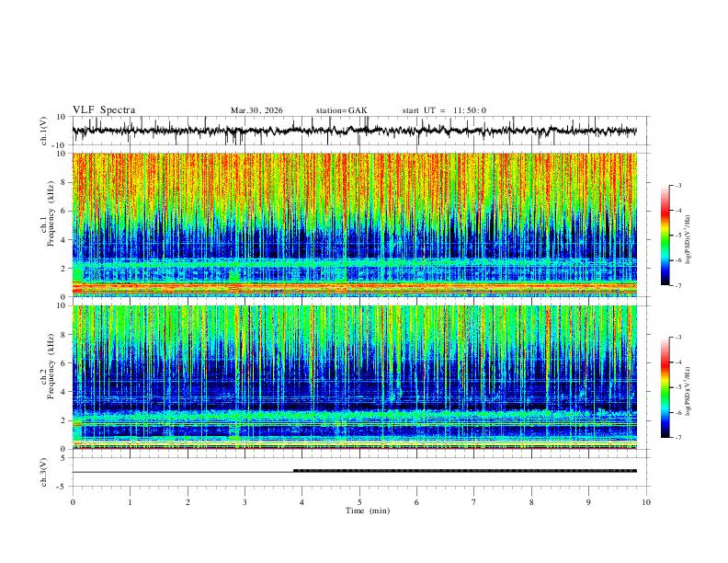Click the "5" tick on the time axis

pyautogui.click(x=359, y=502)
